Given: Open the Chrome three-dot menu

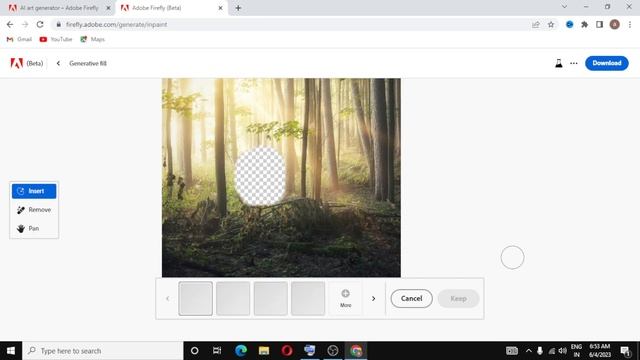Looking at the screenshot, I should tap(630, 24).
